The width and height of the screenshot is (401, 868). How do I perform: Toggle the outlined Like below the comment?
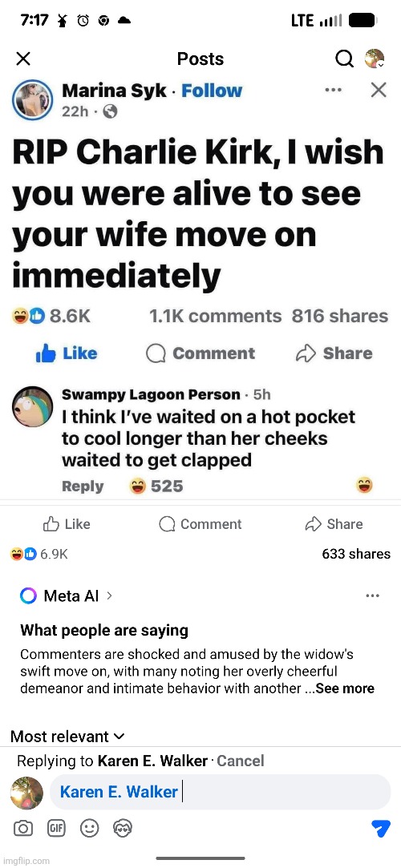67,524
